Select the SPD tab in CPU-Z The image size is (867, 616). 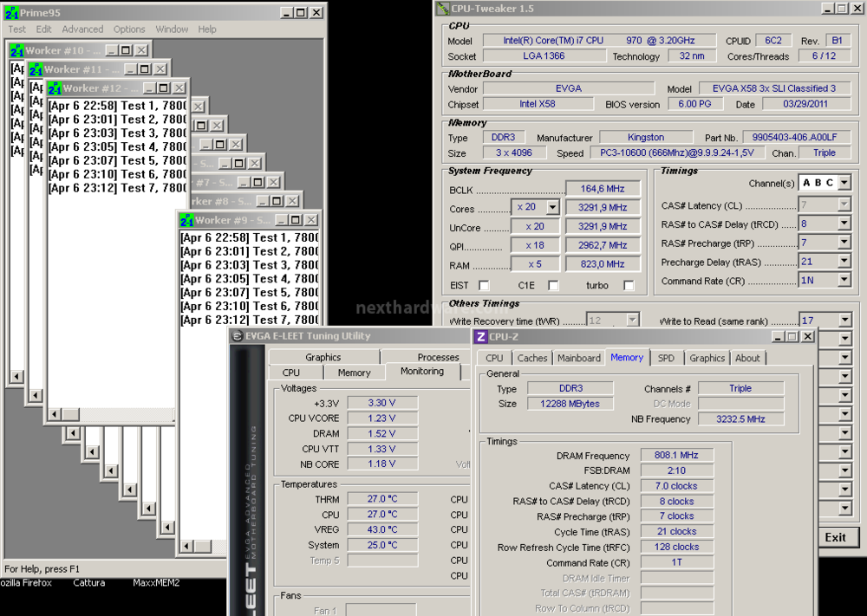[x=666, y=358]
